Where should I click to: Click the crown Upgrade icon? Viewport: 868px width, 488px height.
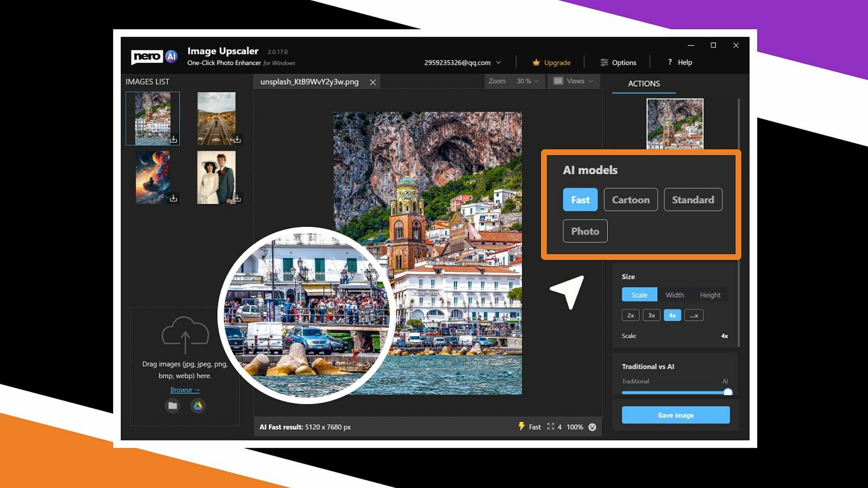tap(536, 62)
